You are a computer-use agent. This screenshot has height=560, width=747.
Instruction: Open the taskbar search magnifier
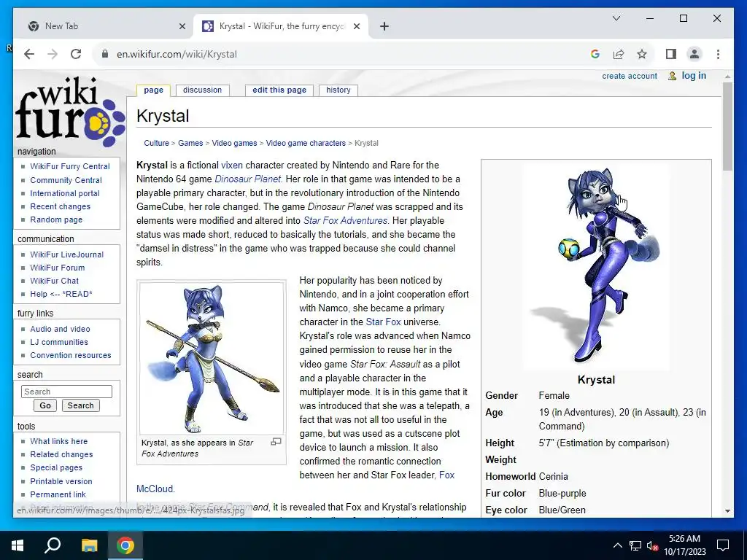click(x=53, y=545)
